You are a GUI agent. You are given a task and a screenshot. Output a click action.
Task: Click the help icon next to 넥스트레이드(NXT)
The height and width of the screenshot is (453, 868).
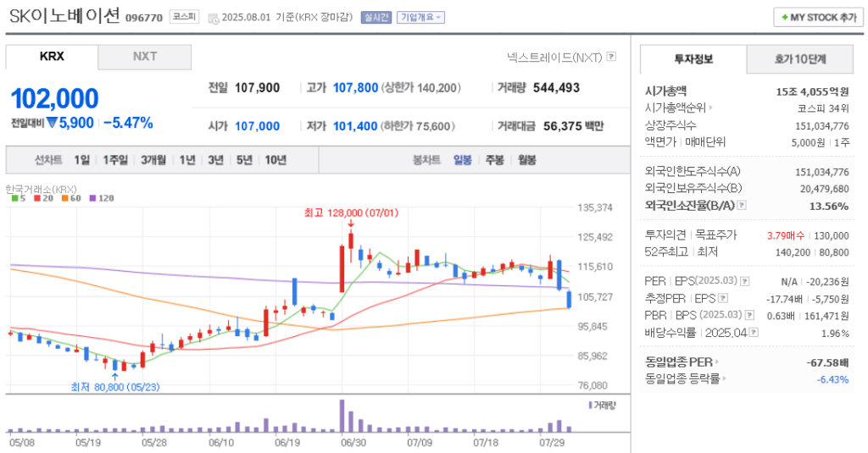[611, 57]
